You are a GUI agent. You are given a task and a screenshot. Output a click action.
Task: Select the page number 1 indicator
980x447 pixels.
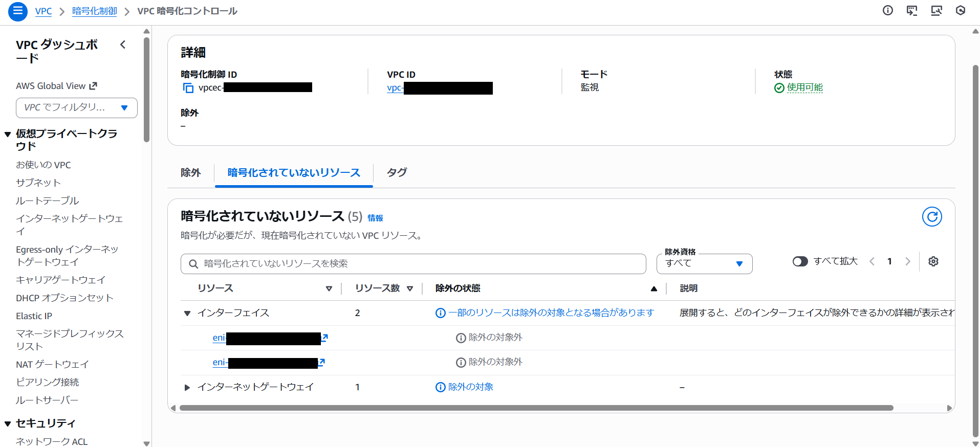(x=889, y=261)
